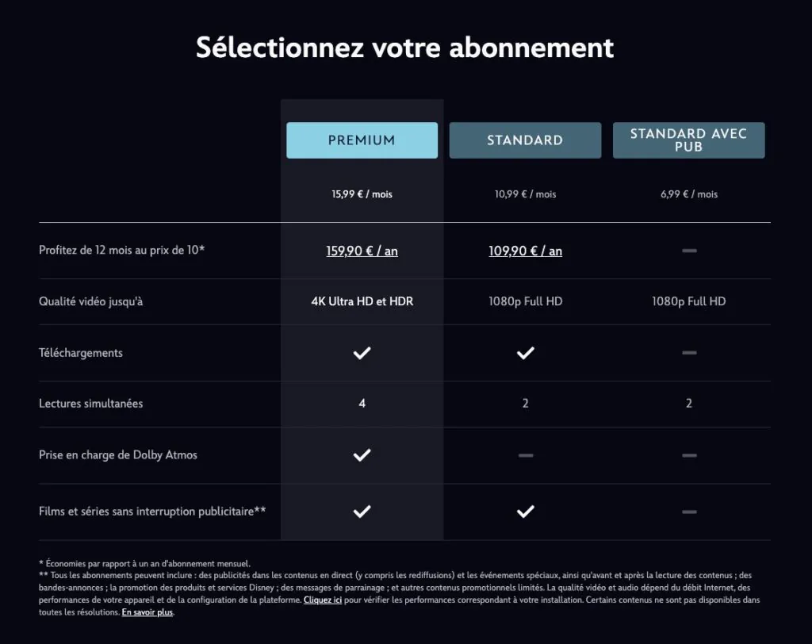Click the Standard avec pub annual price dash
812x644 pixels.
[x=688, y=250]
